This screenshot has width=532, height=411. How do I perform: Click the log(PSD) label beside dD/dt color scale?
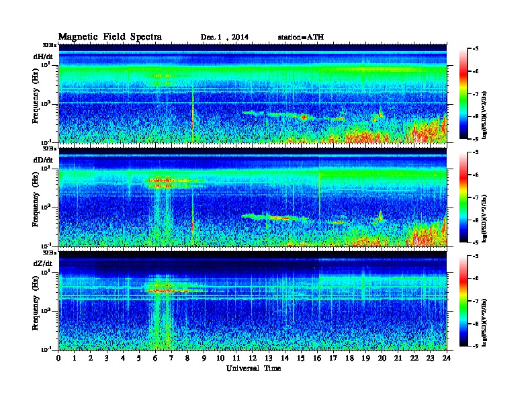[x=484, y=218]
